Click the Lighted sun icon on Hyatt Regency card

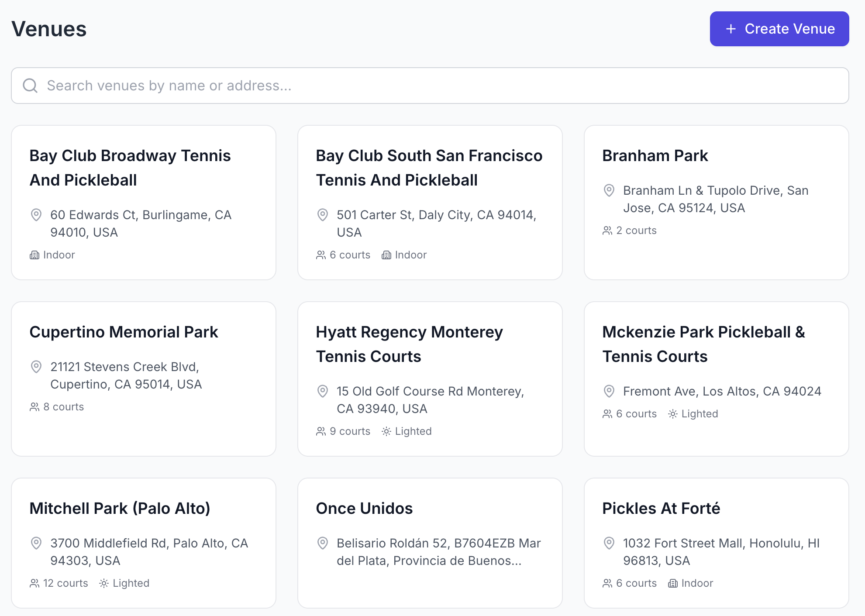pos(386,431)
